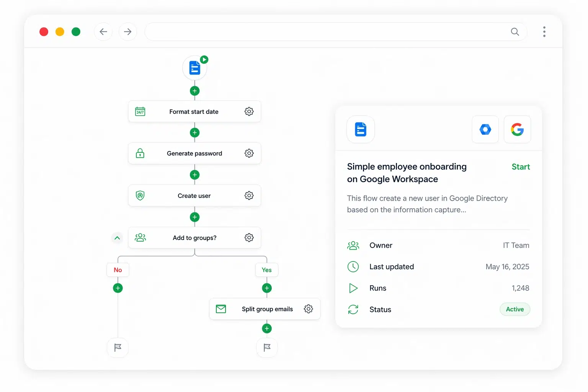Select the Google Cloud hexagon icon
The image size is (588, 392).
[485, 129]
